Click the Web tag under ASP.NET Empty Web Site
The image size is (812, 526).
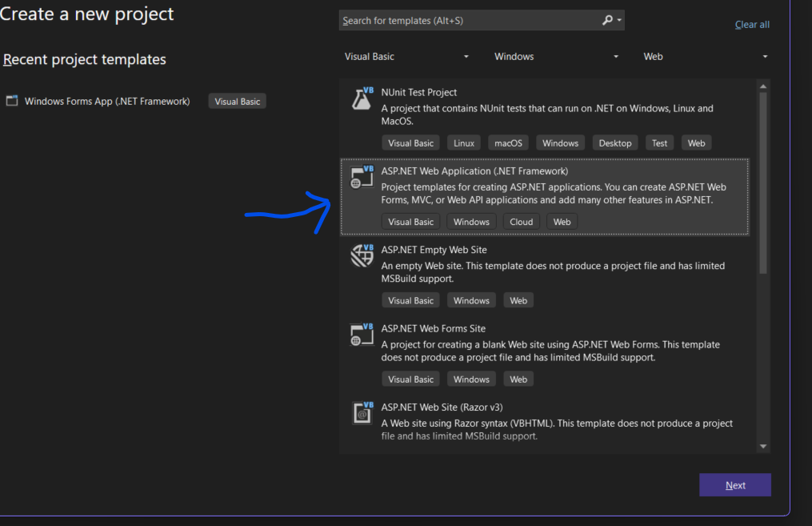pyautogui.click(x=518, y=300)
